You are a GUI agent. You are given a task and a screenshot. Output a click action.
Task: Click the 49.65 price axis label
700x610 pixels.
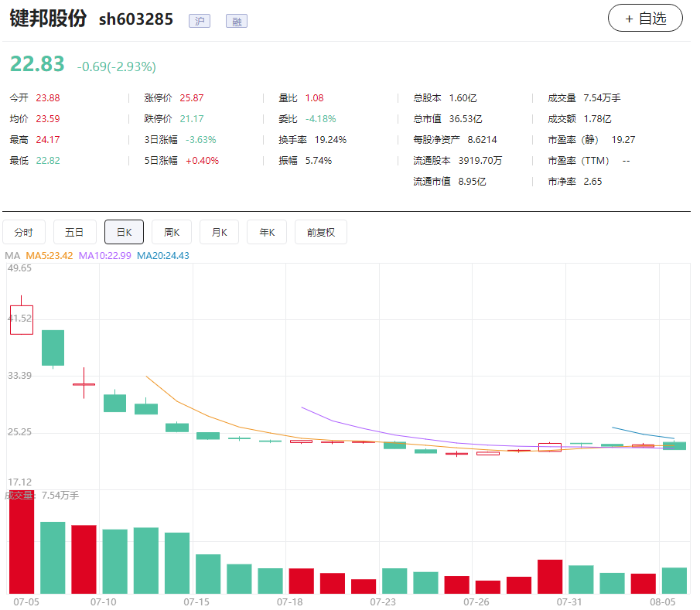(19, 268)
